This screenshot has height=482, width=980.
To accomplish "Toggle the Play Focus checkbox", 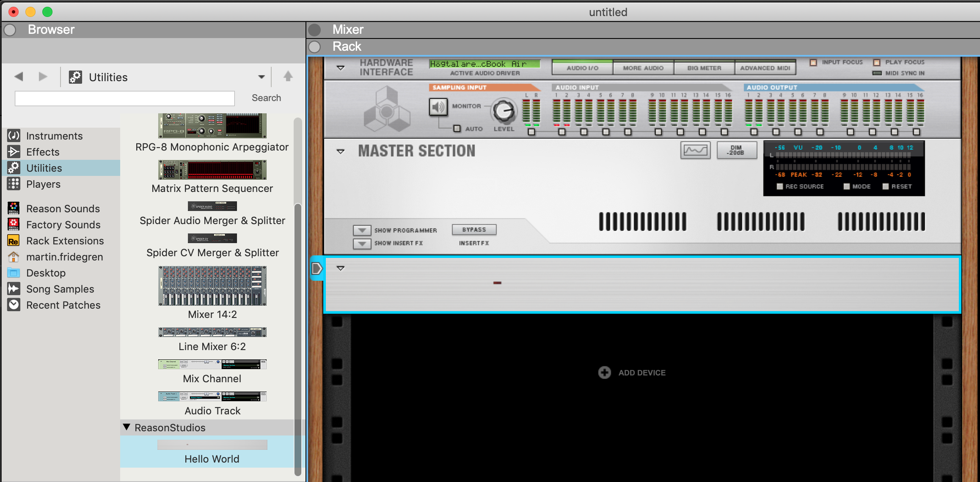I will pos(877,63).
